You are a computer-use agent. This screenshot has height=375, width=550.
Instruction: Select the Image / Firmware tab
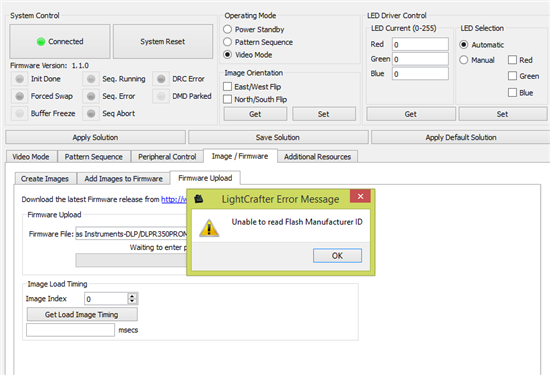point(240,156)
